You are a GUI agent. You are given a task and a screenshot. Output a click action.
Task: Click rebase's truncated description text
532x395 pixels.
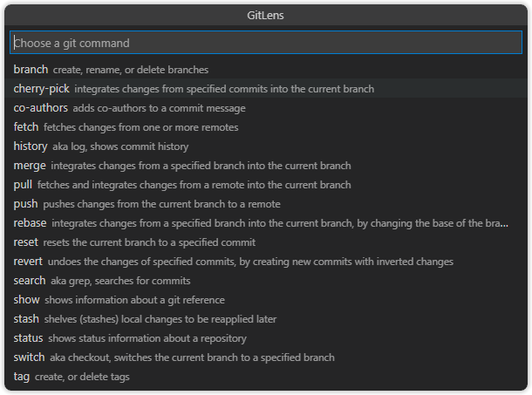280,223
